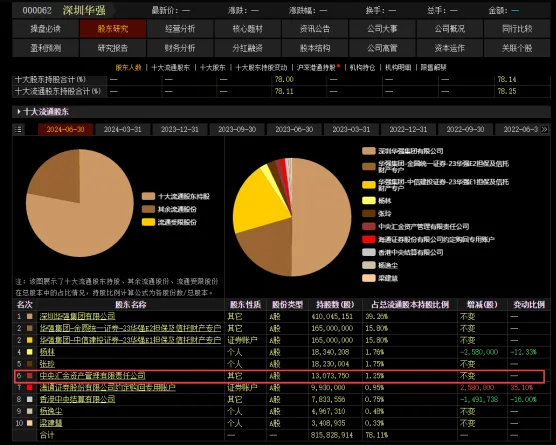Image resolution: width=556 pixels, height=445 pixels.
Task: Open shareholder link 梁建慧 in table
Action: coord(51,423)
